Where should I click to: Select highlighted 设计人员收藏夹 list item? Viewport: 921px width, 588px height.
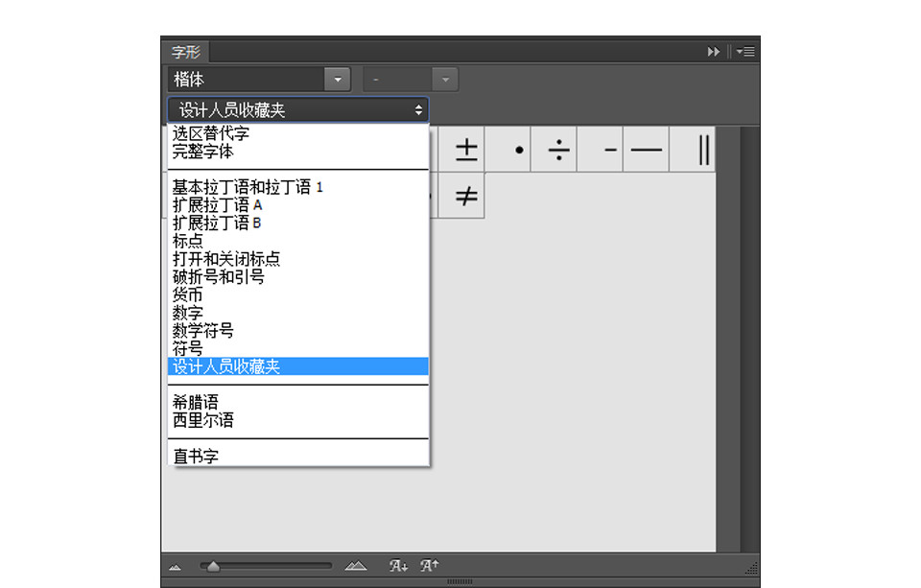point(298,366)
